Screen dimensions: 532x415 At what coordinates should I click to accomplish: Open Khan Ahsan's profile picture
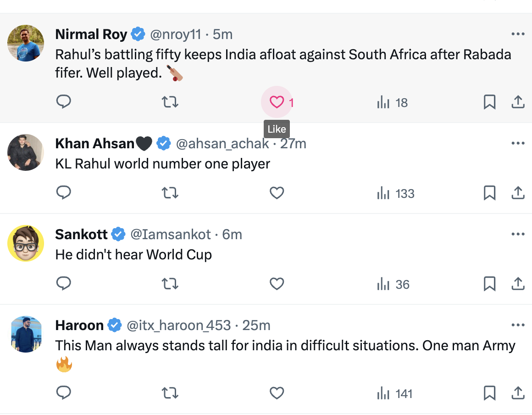[26, 152]
